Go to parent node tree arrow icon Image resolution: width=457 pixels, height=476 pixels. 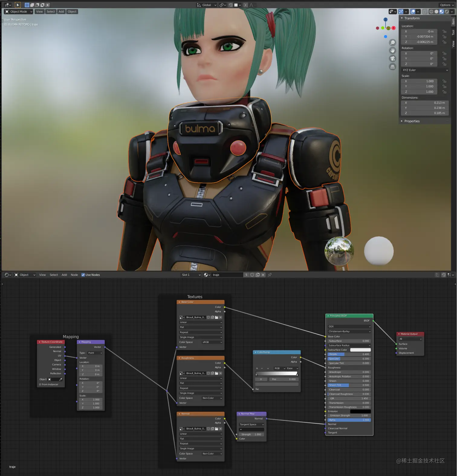coord(437,275)
